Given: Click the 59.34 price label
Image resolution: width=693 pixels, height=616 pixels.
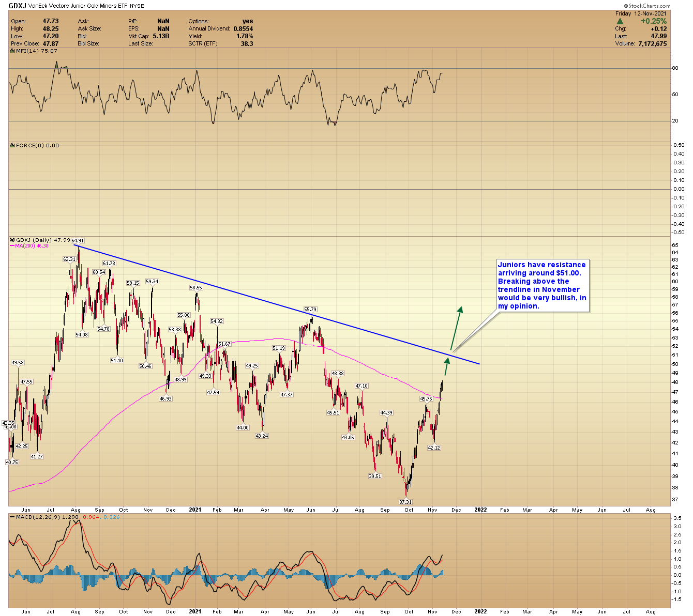Looking at the screenshot, I should click(x=152, y=281).
